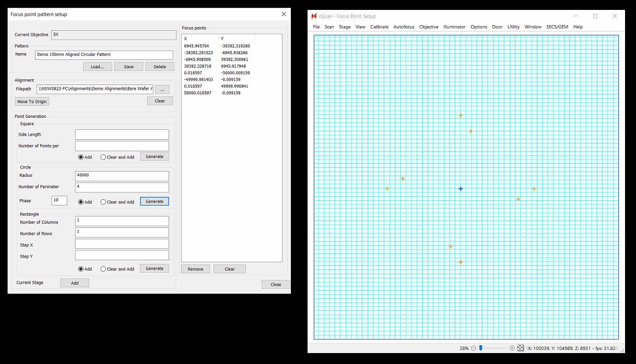Click the zoom in plus icon

pyautogui.click(x=512, y=348)
